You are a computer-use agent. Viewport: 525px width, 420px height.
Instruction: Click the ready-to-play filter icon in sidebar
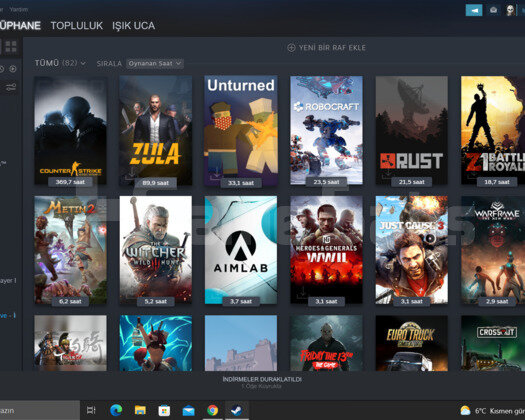coord(13,69)
